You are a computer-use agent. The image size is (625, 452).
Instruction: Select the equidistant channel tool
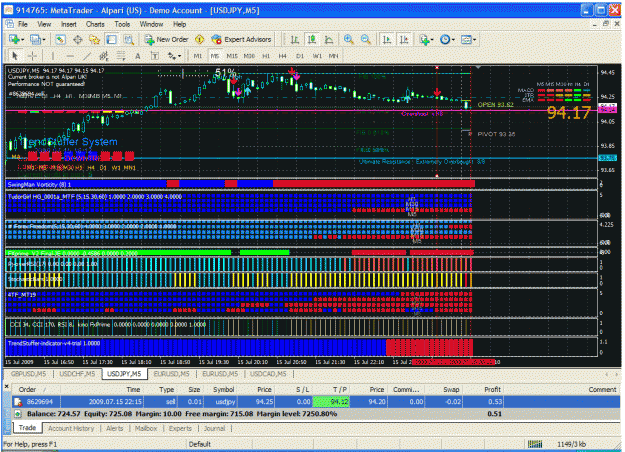click(104, 56)
